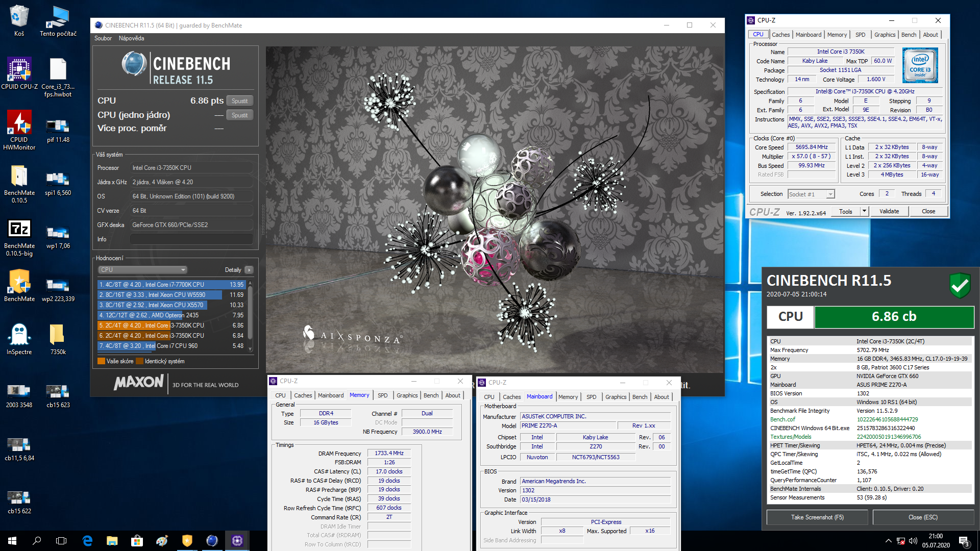Open the Socket #1 selection dropdown
The height and width of the screenshot is (551, 980).
tap(811, 194)
